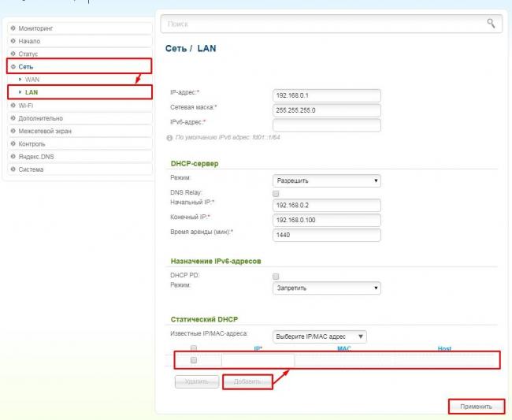Click the arrow marker beside LAN

(20, 92)
